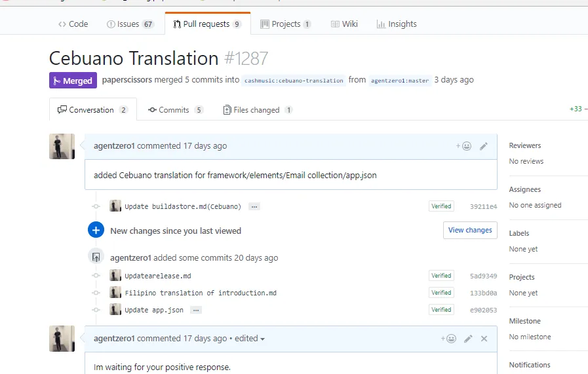This screenshot has height=374, width=588.
Task: Open the Labels sidebar section
Action: tap(519, 233)
